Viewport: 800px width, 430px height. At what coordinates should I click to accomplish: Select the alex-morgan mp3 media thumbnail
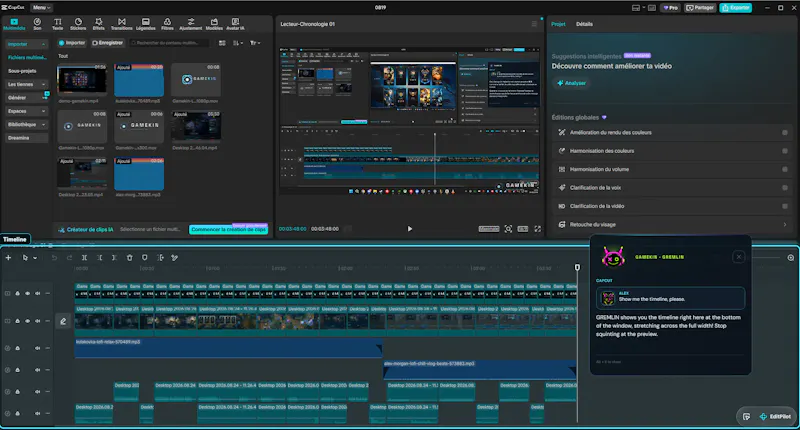click(139, 174)
